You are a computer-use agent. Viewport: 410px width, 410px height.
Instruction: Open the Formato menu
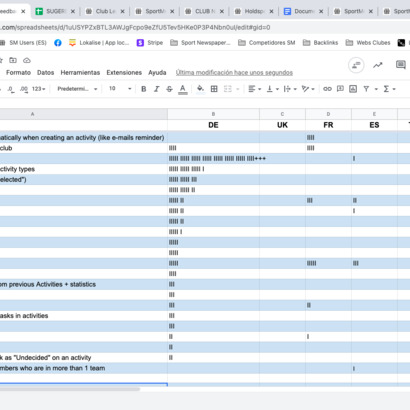coord(18,73)
